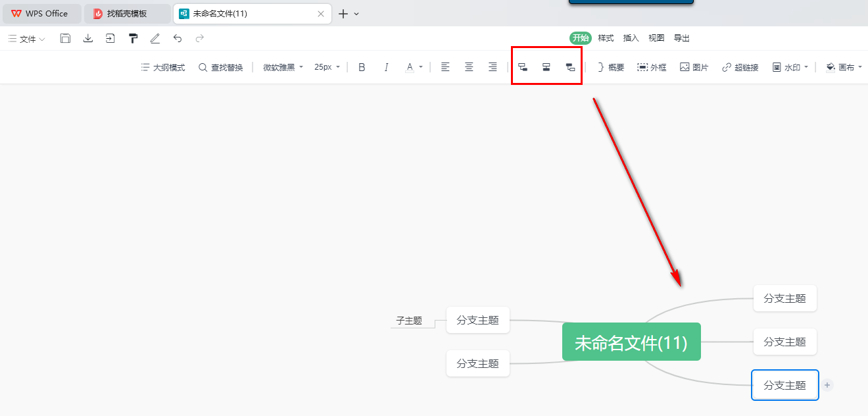
Task: Toggle bold text formatting
Action: pos(362,67)
